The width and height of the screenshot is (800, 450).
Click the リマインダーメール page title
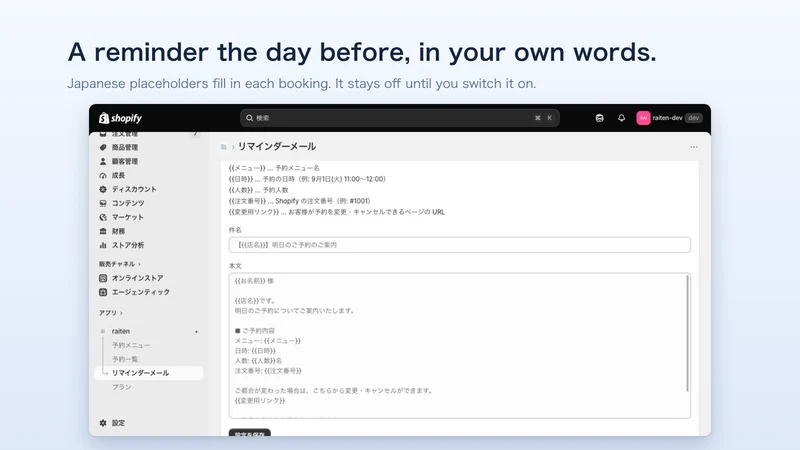277,146
